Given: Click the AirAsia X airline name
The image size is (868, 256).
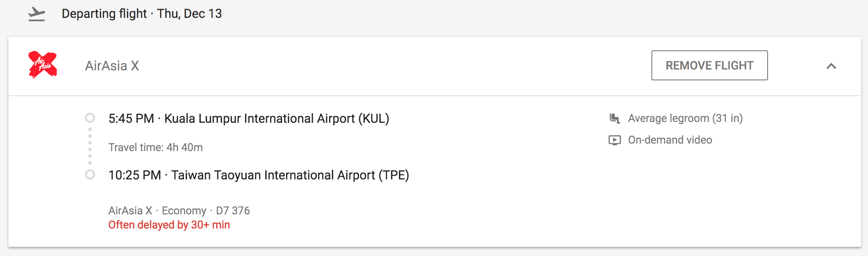Looking at the screenshot, I should pos(112,66).
